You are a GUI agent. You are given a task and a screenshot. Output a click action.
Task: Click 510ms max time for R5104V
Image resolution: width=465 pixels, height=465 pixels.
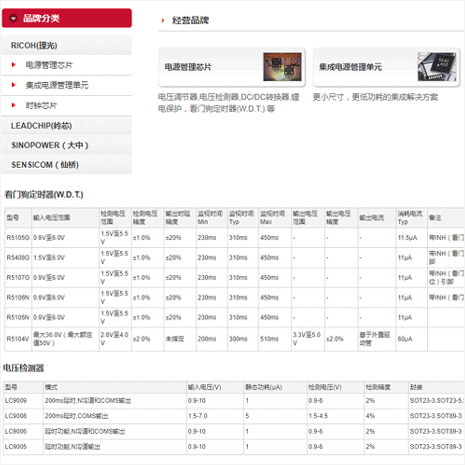point(269,339)
